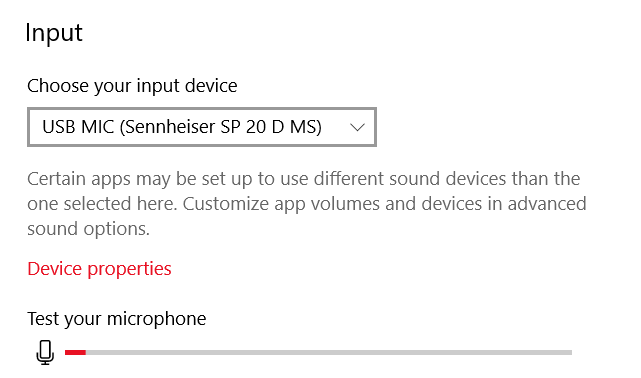The height and width of the screenshot is (378, 641).
Task: Click the far right end of the mic level bar
Action: click(569, 352)
